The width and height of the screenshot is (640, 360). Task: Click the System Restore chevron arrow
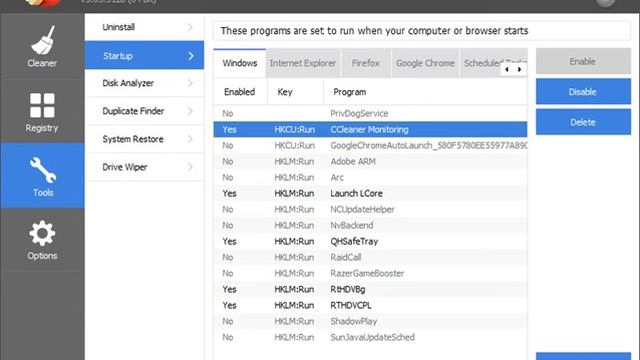tap(190, 139)
